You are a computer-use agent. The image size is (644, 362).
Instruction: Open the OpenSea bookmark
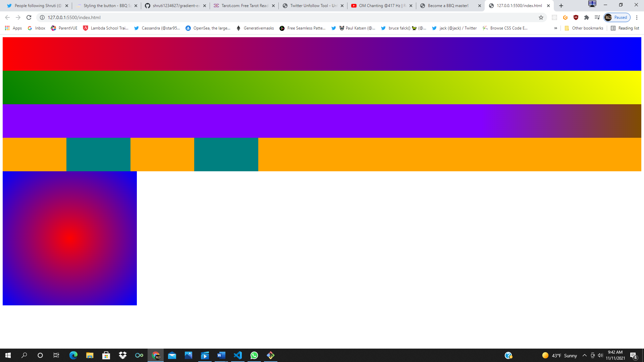coord(208,28)
